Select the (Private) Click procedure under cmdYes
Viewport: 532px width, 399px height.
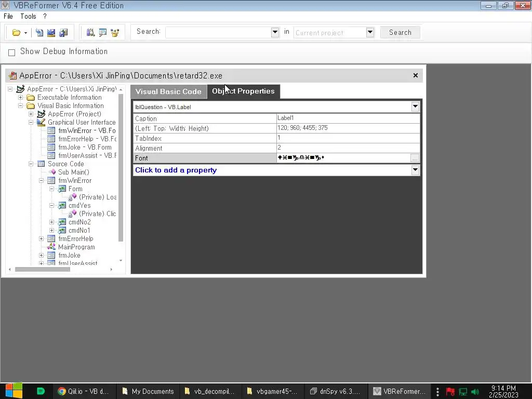97,214
